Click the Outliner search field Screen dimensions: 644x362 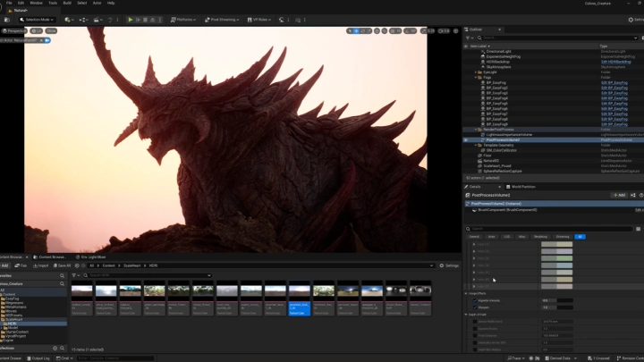[557, 38]
